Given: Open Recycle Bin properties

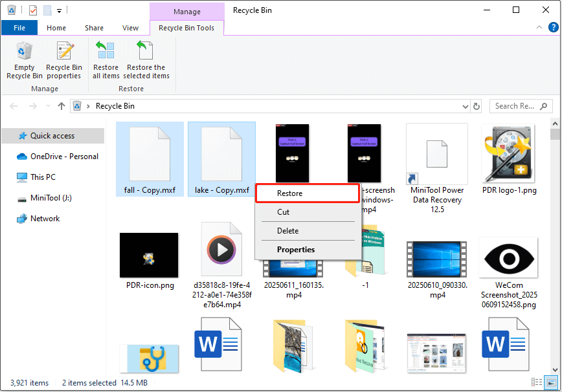Looking at the screenshot, I should (x=64, y=61).
